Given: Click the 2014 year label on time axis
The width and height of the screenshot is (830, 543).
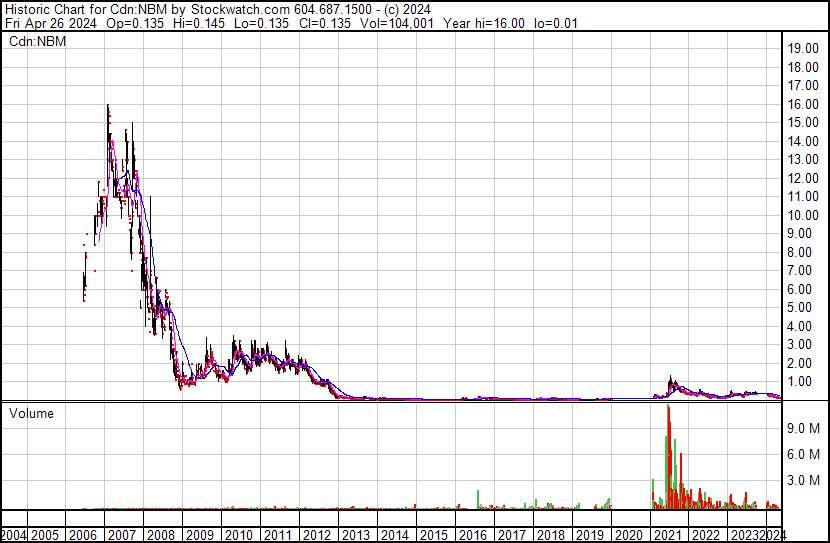Looking at the screenshot, I should click(x=395, y=535).
